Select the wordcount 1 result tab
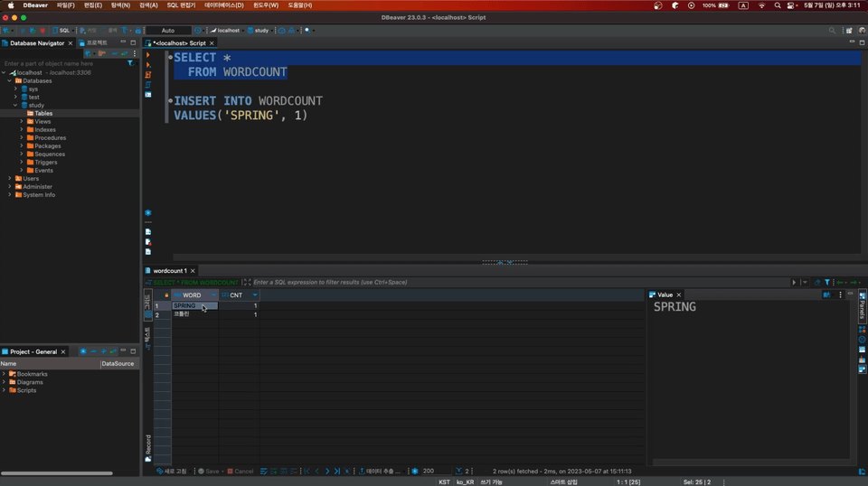 pyautogui.click(x=169, y=271)
